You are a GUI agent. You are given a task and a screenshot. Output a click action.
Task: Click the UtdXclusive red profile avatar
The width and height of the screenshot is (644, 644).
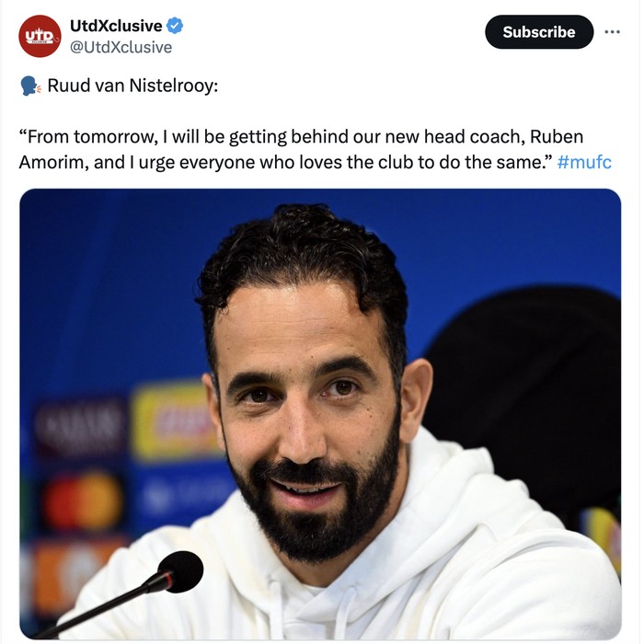[40, 36]
